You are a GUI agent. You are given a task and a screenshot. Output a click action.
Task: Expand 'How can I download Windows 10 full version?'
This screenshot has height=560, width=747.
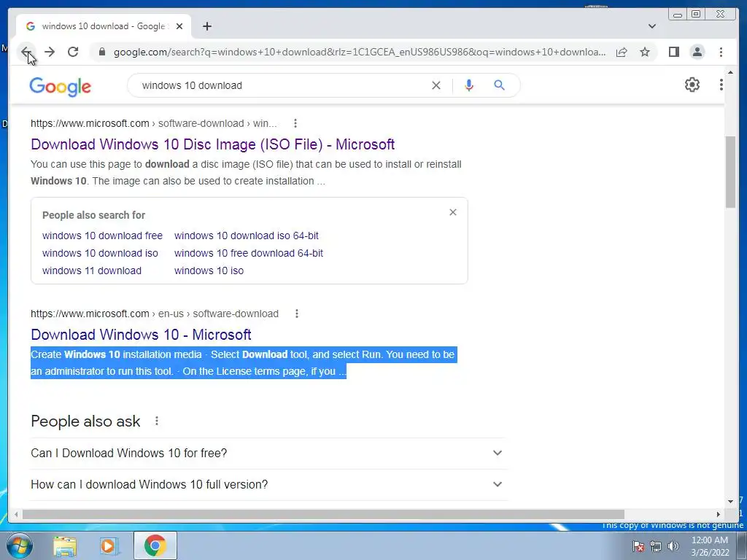click(x=267, y=484)
